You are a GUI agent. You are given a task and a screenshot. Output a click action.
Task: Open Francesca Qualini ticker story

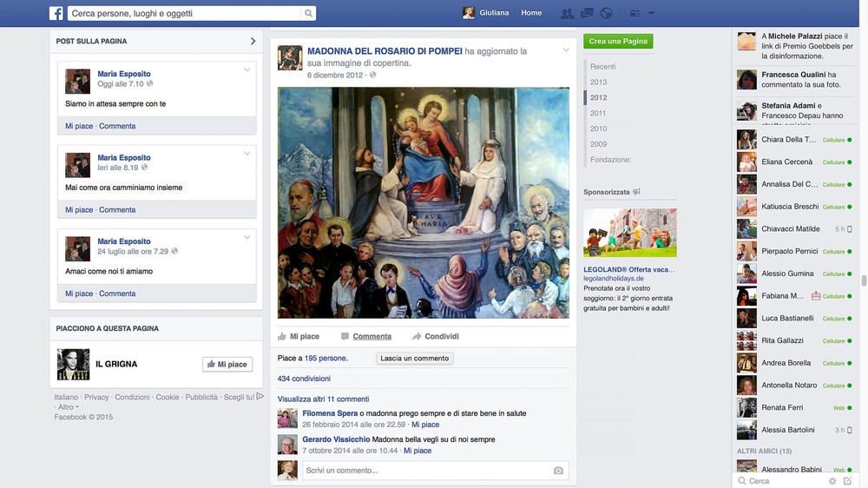(794, 79)
